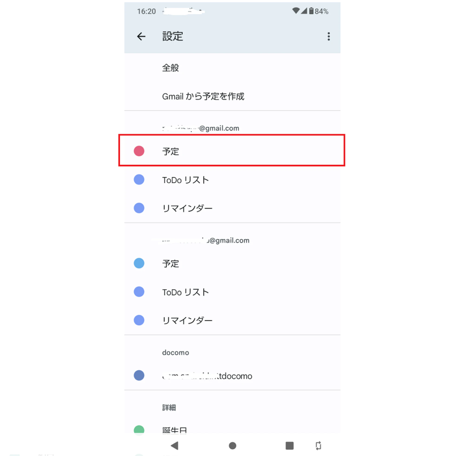
Task: Tap the battery 84% indicator
Action: (319, 11)
